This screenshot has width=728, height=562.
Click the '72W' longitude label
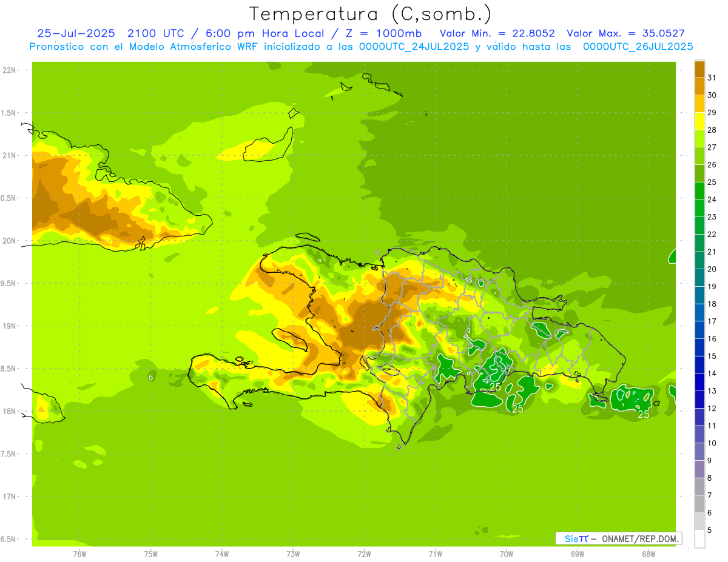click(364, 554)
